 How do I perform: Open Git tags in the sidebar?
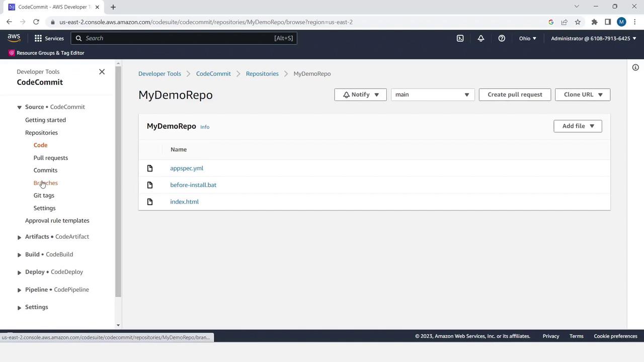44,196
